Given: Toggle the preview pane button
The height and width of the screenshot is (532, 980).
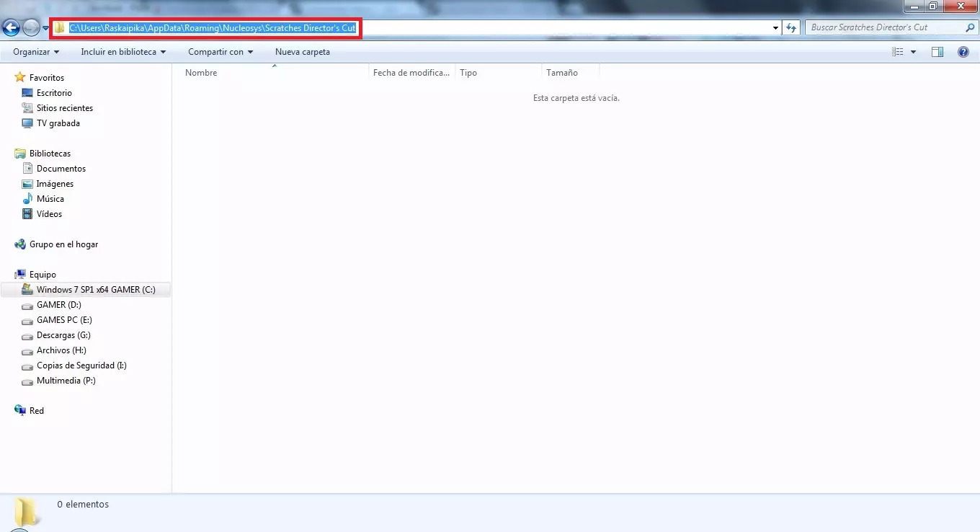Looking at the screenshot, I should click(x=937, y=52).
